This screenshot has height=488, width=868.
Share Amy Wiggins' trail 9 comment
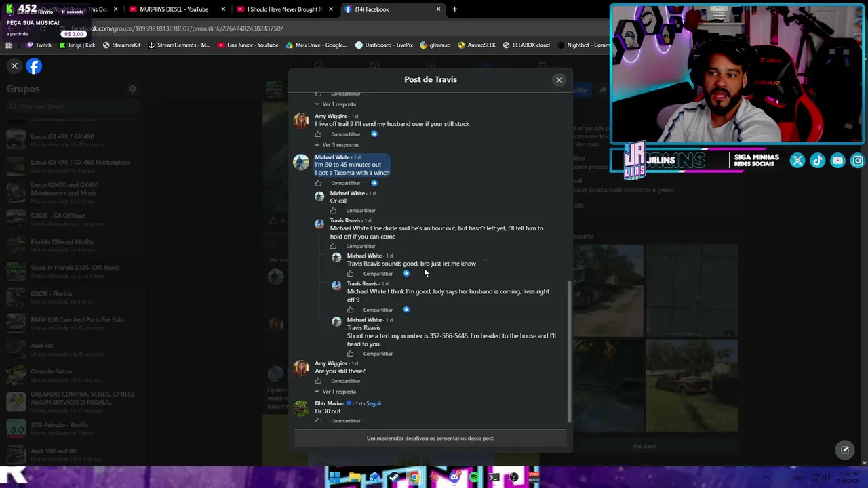[346, 134]
